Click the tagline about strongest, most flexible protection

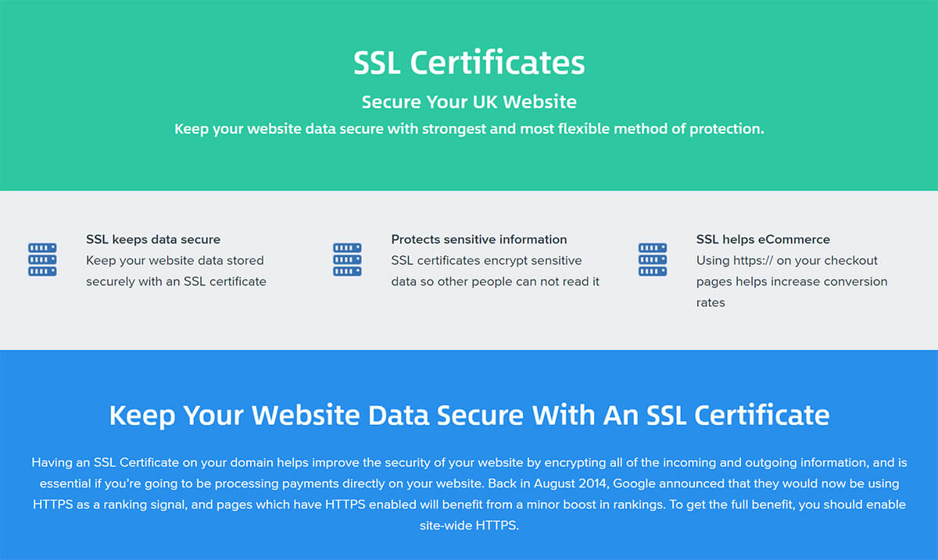tap(469, 129)
